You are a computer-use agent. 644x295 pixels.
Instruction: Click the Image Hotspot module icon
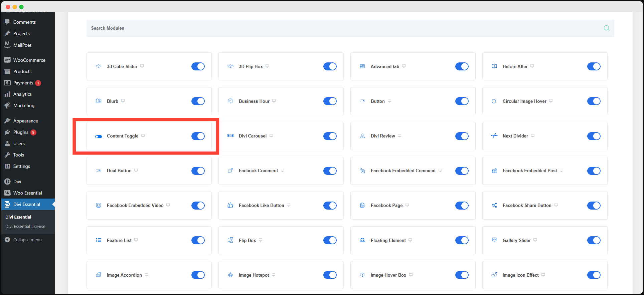(230, 275)
